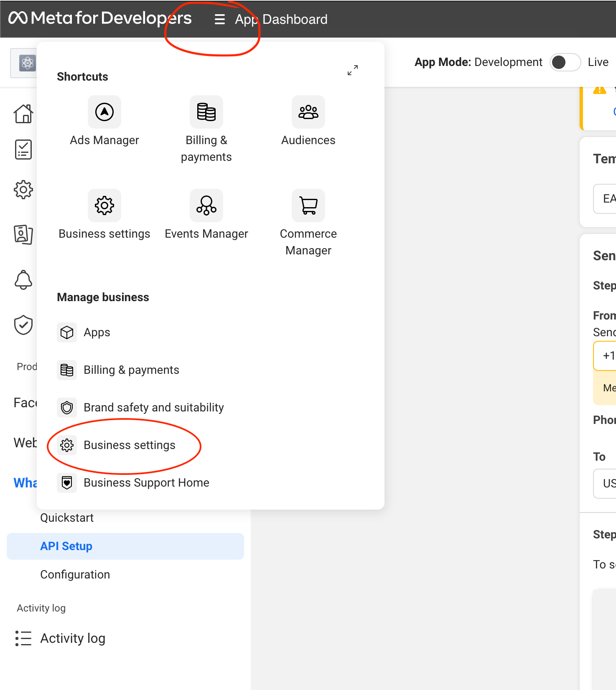
Task: Click the Activity log list icon
Action: (x=23, y=638)
